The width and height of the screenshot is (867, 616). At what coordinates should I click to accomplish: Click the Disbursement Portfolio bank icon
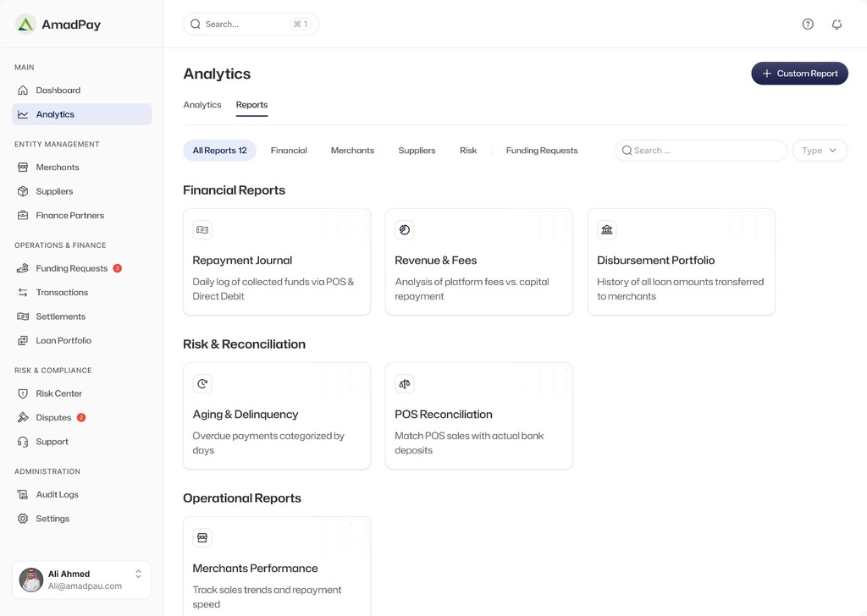pos(607,230)
